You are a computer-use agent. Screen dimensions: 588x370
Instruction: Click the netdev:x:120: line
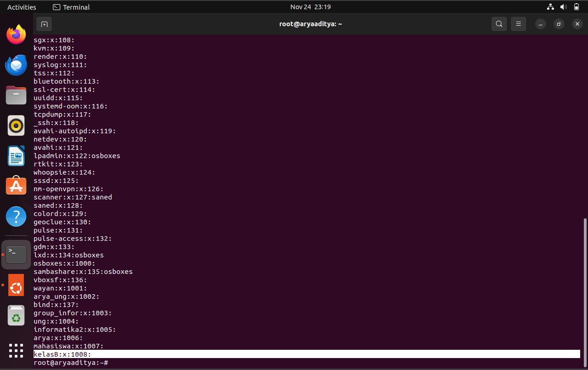click(60, 139)
